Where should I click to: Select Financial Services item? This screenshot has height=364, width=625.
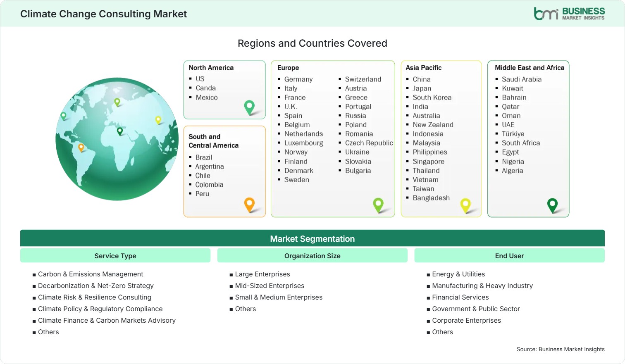tap(460, 297)
